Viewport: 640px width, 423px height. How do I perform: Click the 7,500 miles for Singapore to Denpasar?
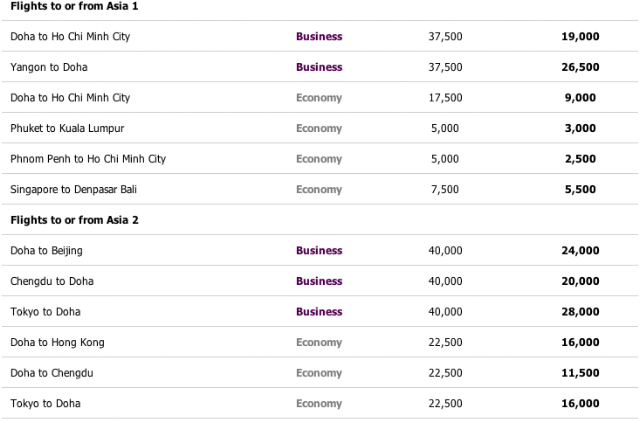445,189
